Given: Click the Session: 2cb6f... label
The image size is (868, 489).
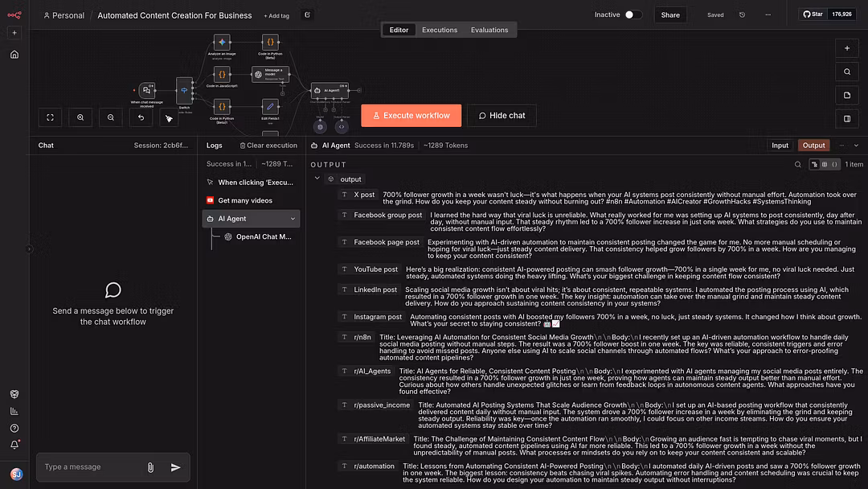Looking at the screenshot, I should click(161, 146).
